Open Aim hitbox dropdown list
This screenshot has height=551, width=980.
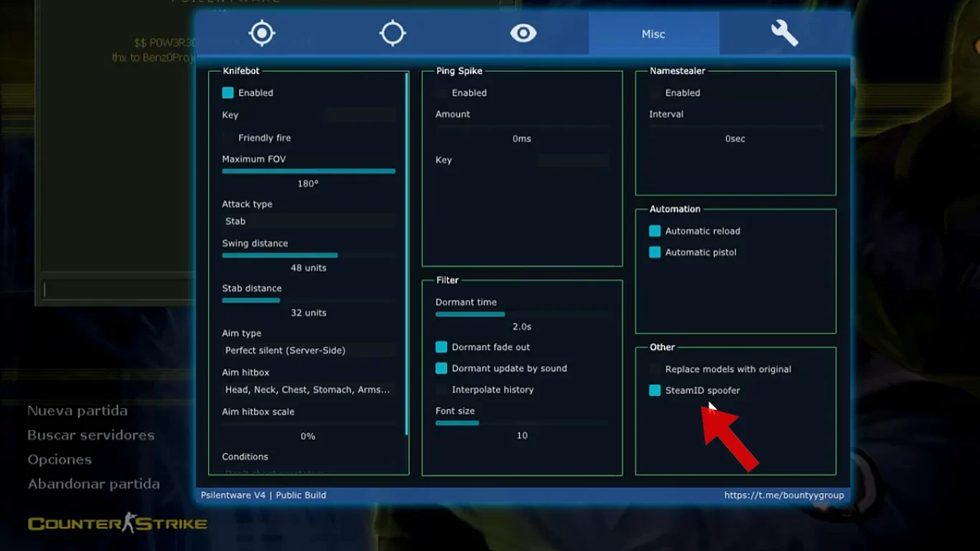click(x=309, y=390)
